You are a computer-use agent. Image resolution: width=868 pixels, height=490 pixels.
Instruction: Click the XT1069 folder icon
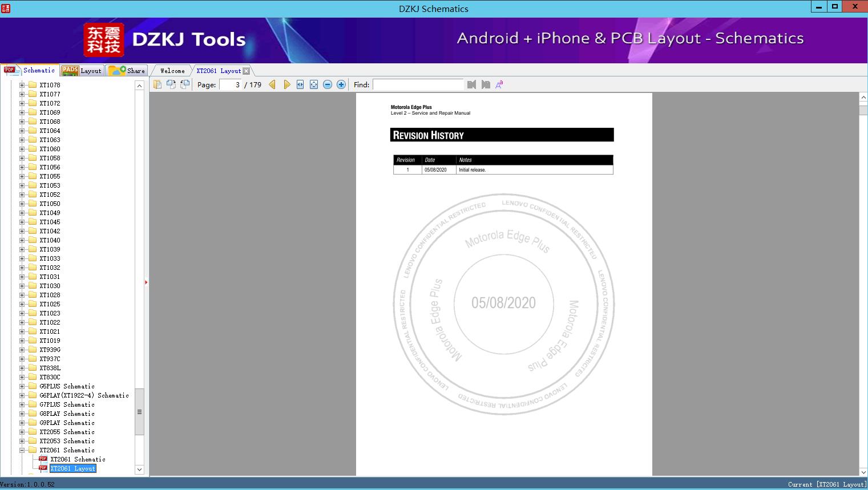pos(33,112)
